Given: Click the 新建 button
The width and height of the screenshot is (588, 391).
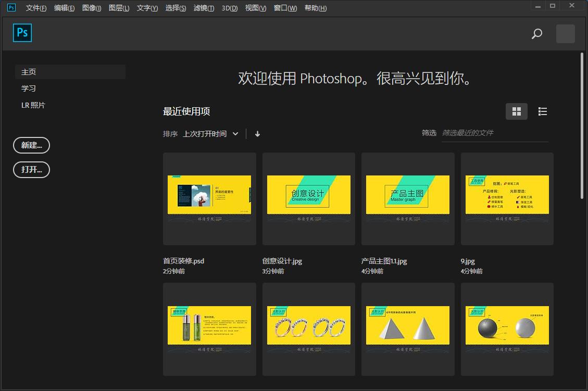Looking at the screenshot, I should (31, 145).
